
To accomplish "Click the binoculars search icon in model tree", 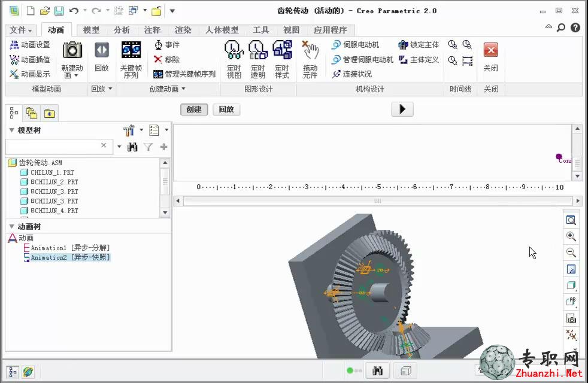I will [132, 147].
